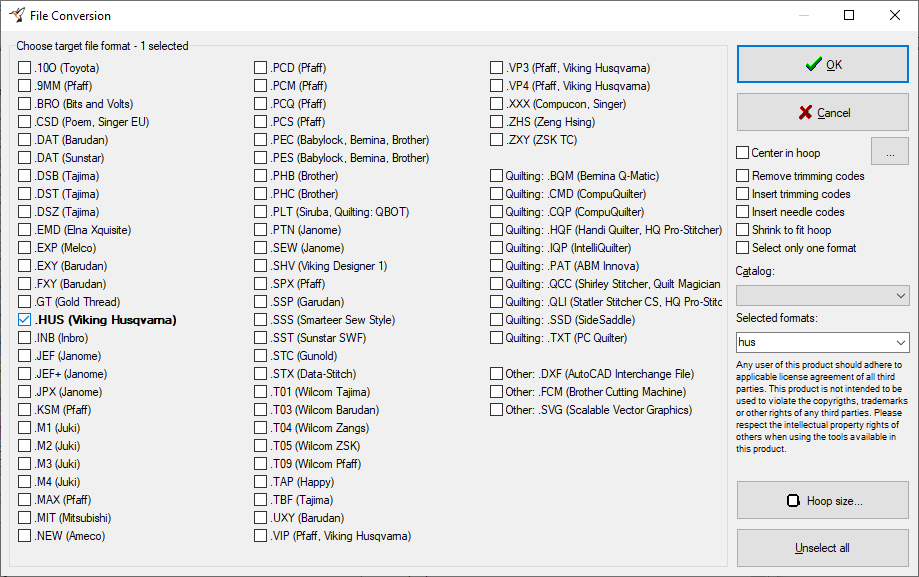
Task: Maximize the File Conversion window
Action: coord(849,15)
